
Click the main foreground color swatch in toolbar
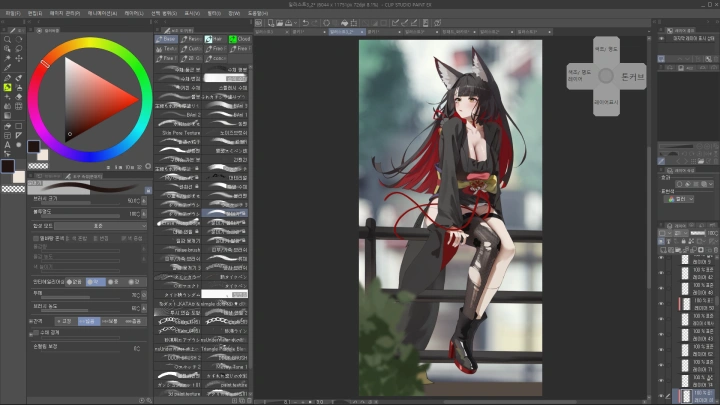pos(7,166)
